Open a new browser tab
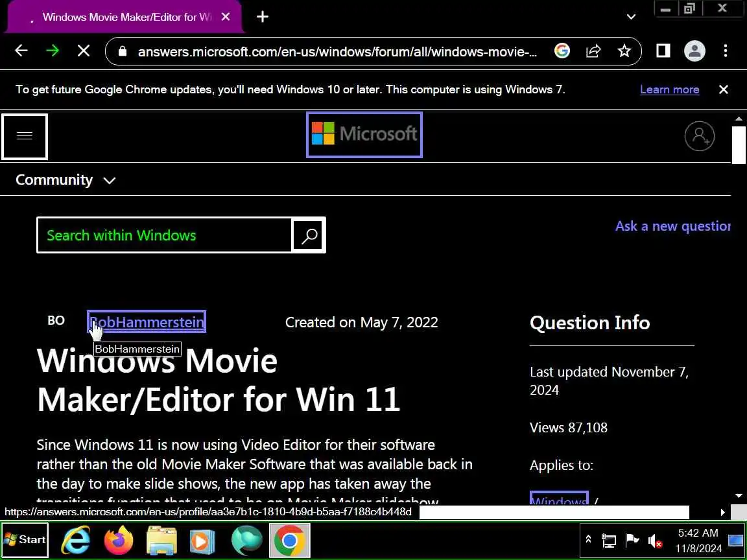This screenshot has height=560, width=747. click(263, 17)
